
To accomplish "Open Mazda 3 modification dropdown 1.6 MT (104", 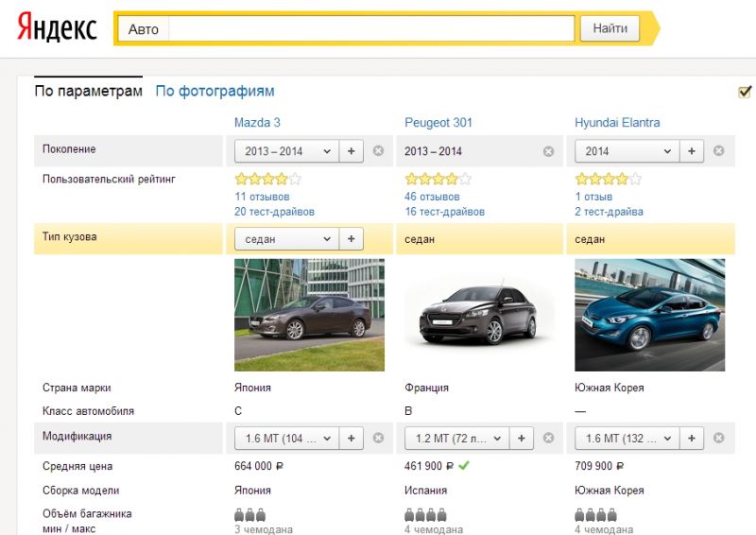I will pyautogui.click(x=287, y=438).
